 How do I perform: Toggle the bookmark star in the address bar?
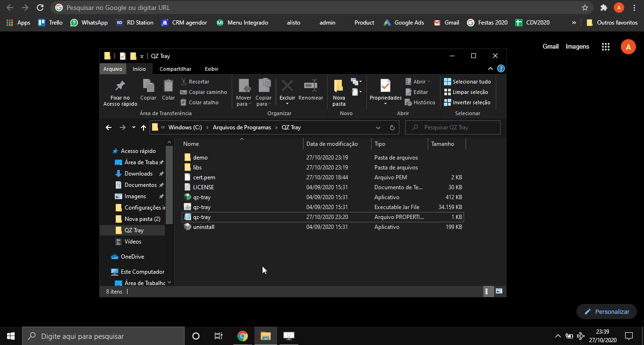[x=584, y=8]
